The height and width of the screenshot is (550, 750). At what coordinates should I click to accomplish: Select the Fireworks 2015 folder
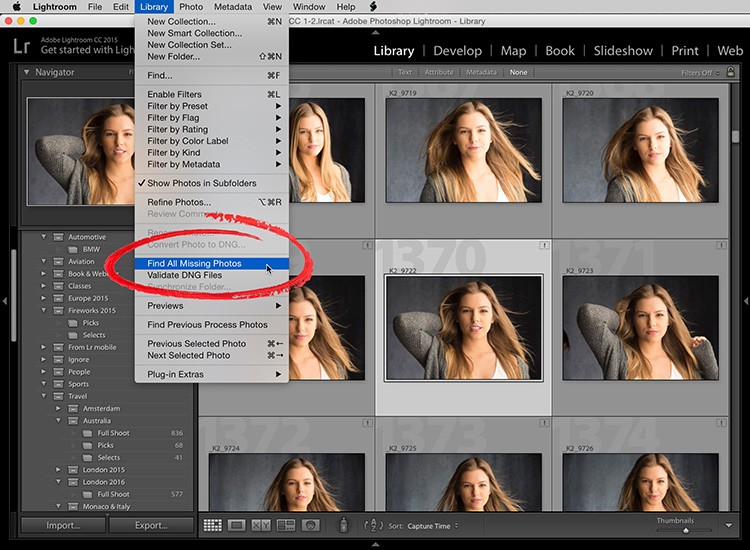(x=92, y=310)
